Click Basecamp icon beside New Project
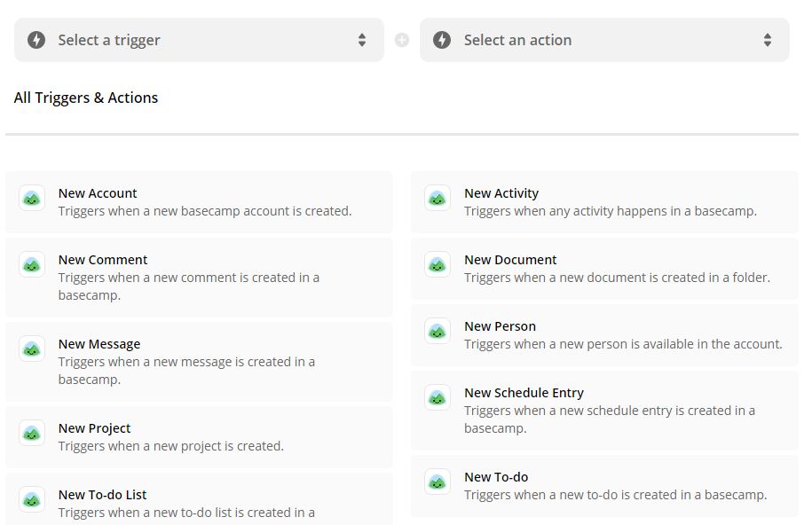Viewport: 812px width, 525px height. (x=32, y=434)
